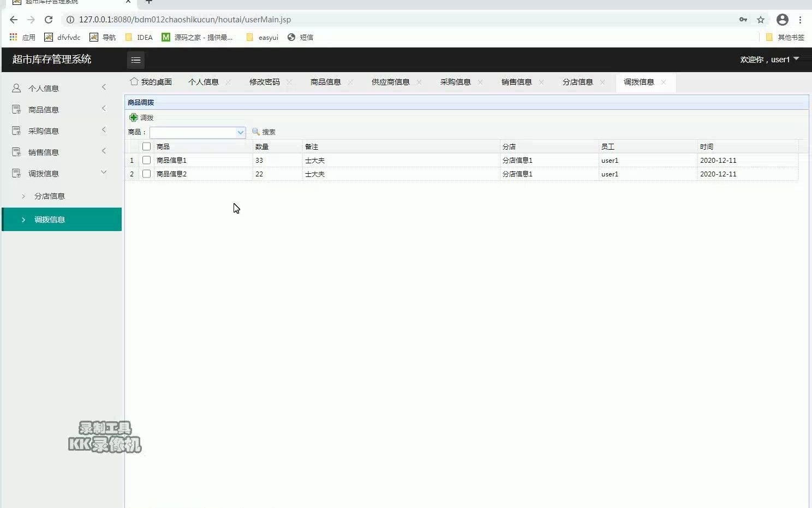Click the 调拨 add button label
The width and height of the screenshot is (812, 508).
[147, 118]
